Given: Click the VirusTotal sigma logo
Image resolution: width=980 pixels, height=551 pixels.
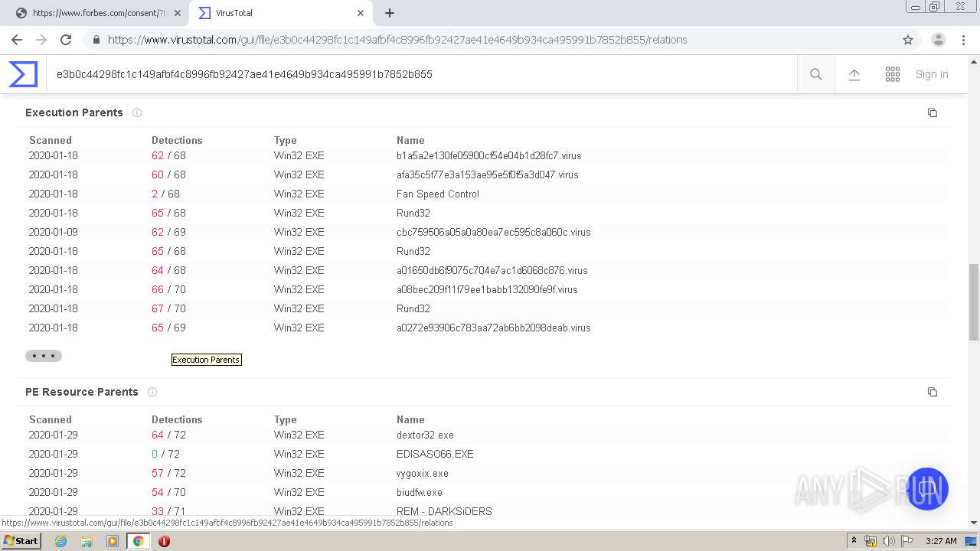Looking at the screenshot, I should (x=23, y=74).
